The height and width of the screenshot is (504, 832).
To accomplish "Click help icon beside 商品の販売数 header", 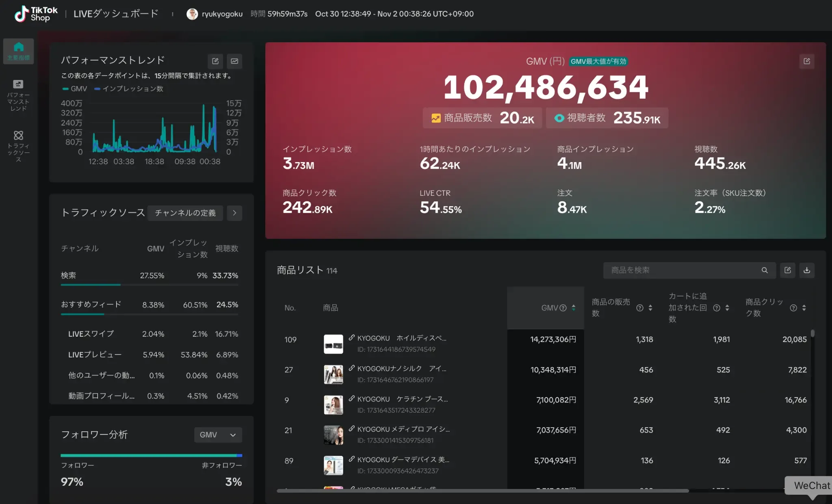I will tap(640, 308).
